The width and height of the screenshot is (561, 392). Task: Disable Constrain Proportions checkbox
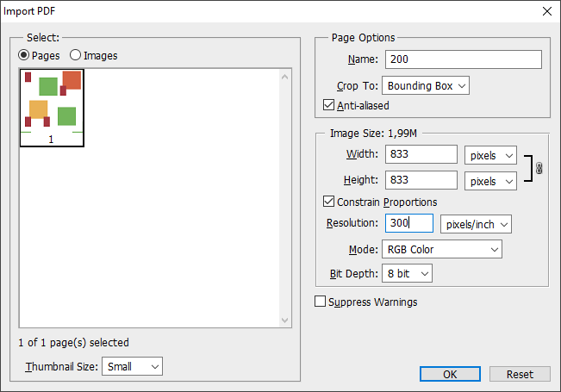[x=328, y=202]
